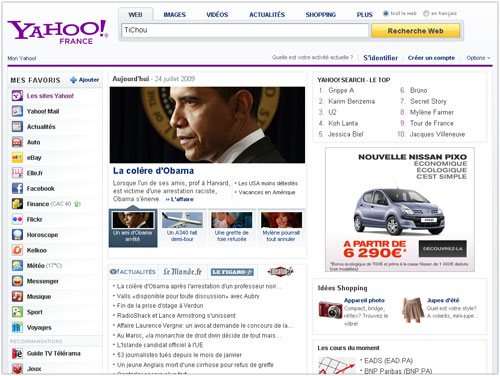500x376 pixels.
Task: Open the Les sites Yahoo! icon
Action: pos(17,96)
